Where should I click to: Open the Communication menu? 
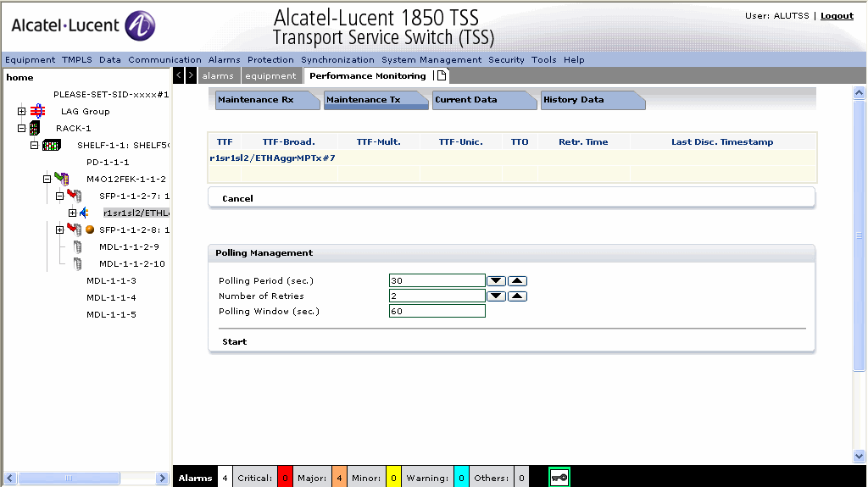pos(165,60)
